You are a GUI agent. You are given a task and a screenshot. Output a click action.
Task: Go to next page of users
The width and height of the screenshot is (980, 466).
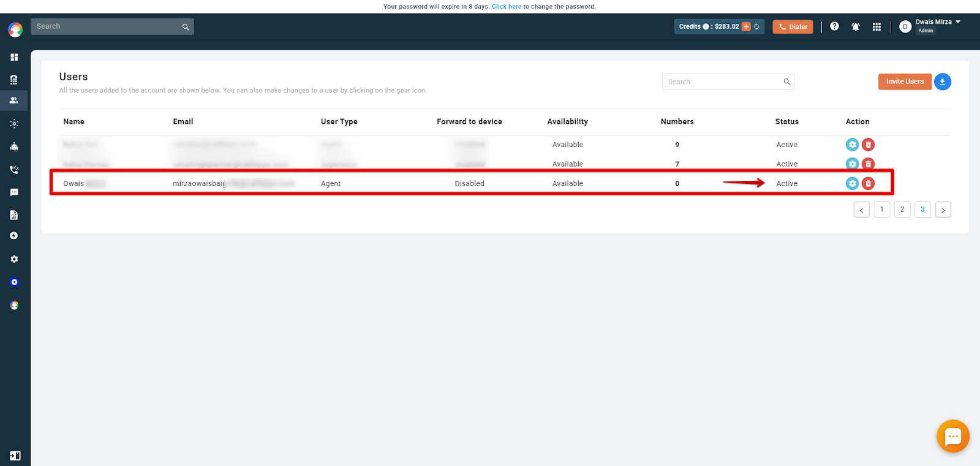tap(943, 210)
